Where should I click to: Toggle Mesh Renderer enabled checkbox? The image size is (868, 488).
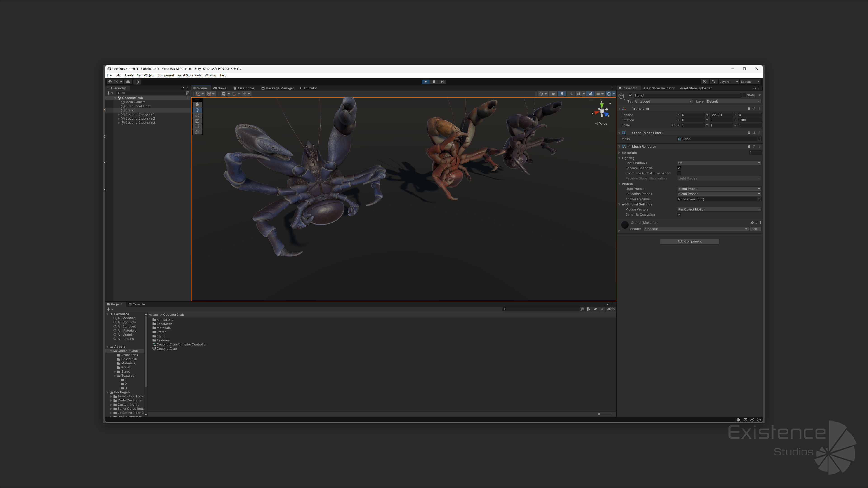629,146
